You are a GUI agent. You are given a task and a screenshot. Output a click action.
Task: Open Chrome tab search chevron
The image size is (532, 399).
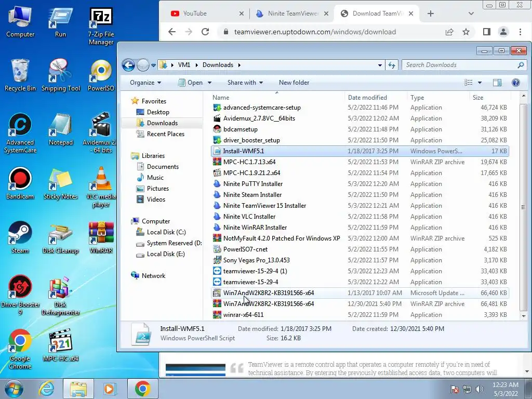[471, 14]
